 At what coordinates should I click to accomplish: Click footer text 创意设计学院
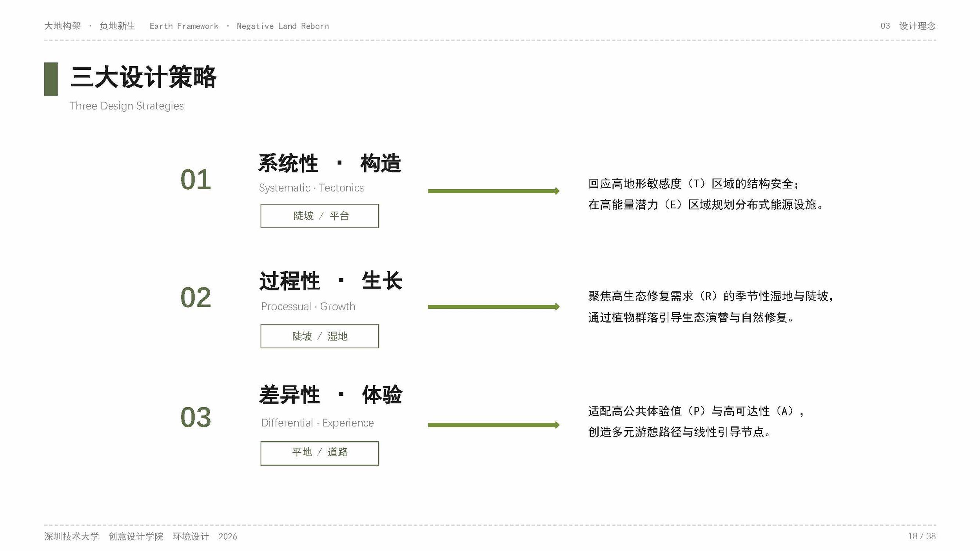click(x=136, y=536)
